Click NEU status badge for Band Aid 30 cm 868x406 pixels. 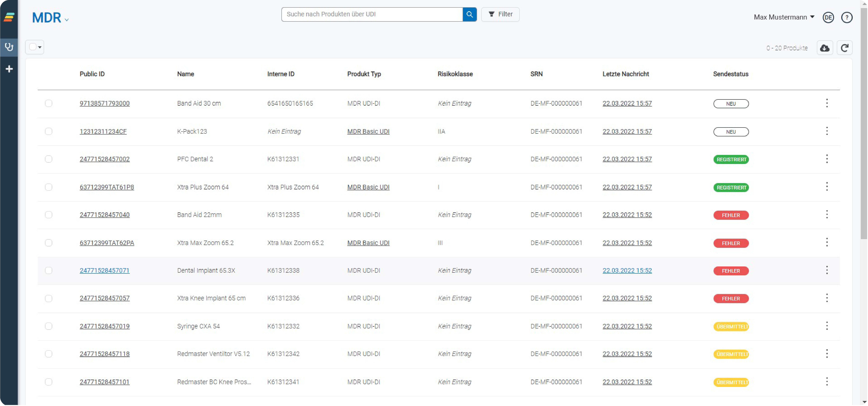pos(731,103)
